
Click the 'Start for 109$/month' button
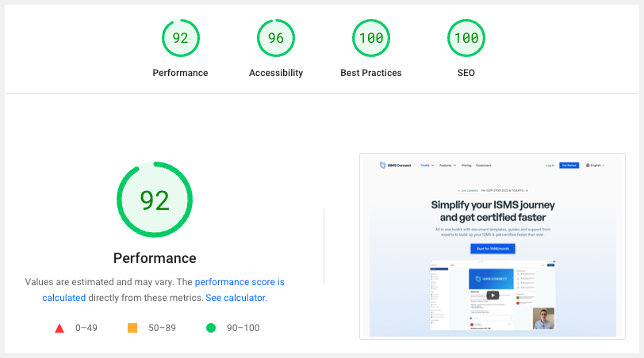coord(493,249)
